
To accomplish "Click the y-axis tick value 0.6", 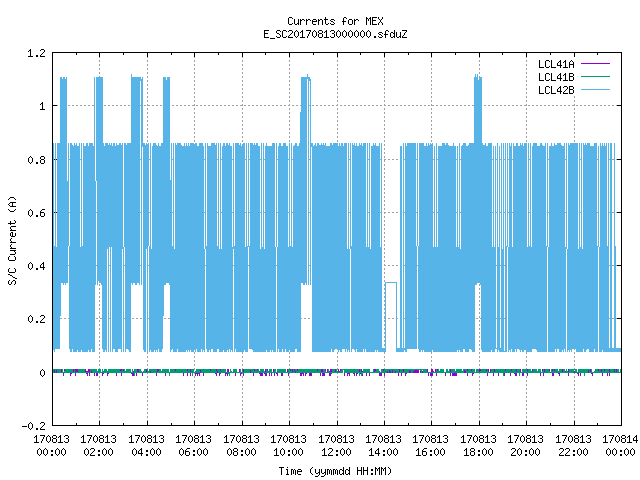I will [36, 213].
